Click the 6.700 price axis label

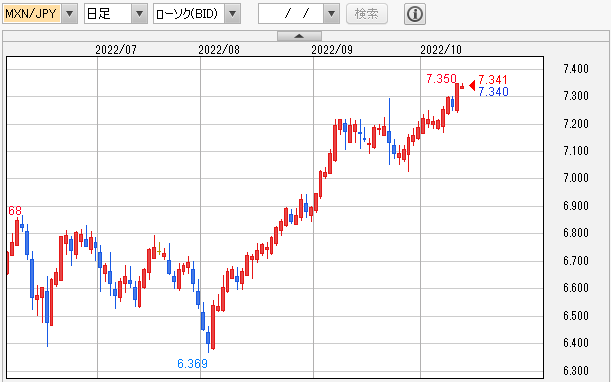pyautogui.click(x=576, y=260)
